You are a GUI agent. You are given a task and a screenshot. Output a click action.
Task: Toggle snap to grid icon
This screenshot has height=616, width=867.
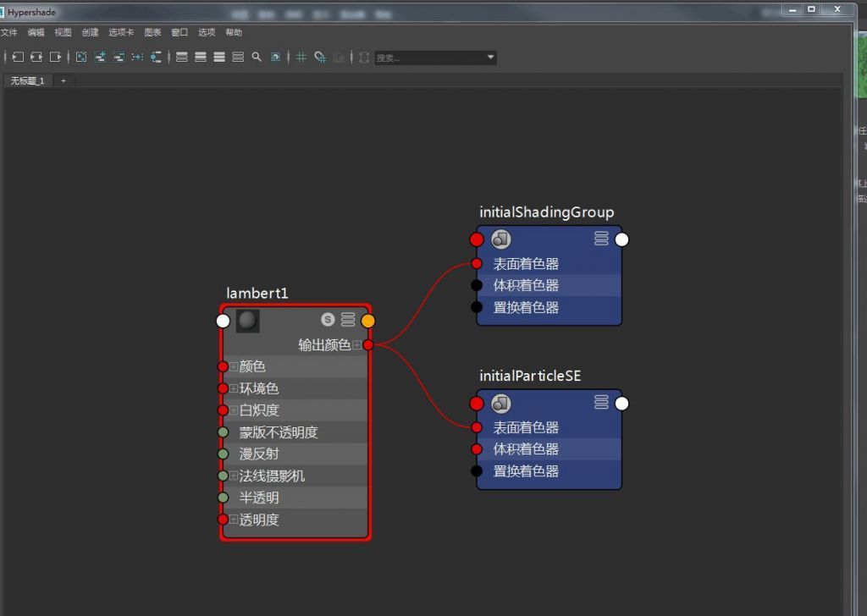[x=319, y=57]
